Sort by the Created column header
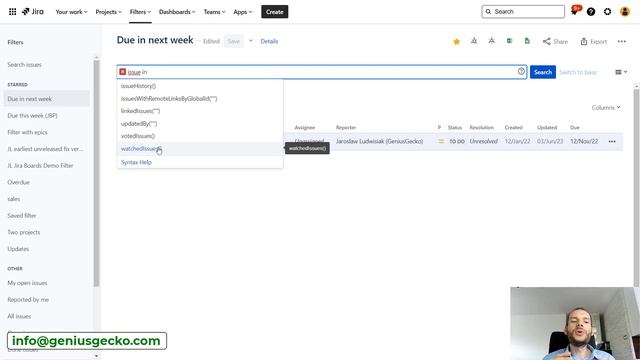The height and width of the screenshot is (360, 640). [513, 128]
